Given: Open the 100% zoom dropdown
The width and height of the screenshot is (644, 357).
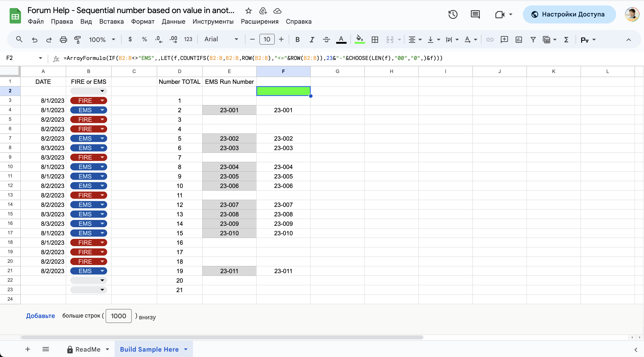Looking at the screenshot, I should pyautogui.click(x=102, y=39).
